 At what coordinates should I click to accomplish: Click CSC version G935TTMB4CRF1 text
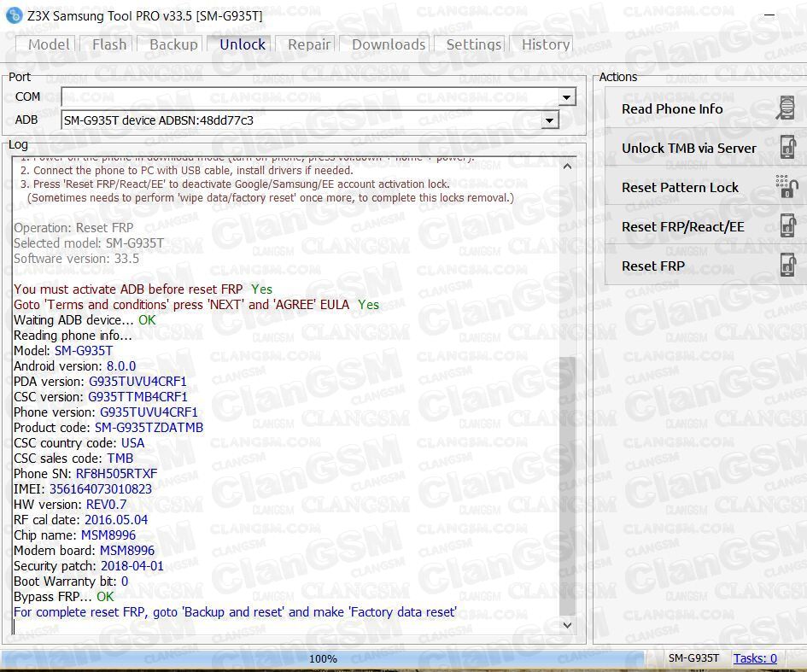101,397
